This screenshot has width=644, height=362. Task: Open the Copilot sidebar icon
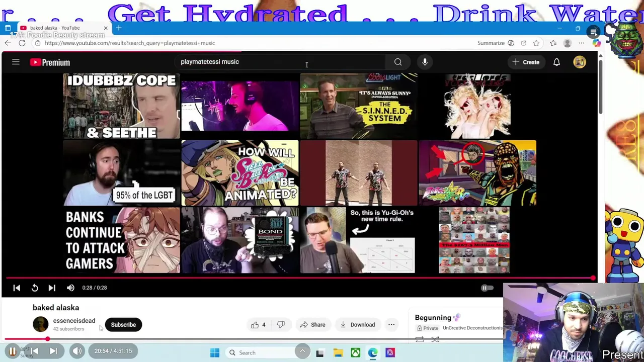click(x=596, y=43)
